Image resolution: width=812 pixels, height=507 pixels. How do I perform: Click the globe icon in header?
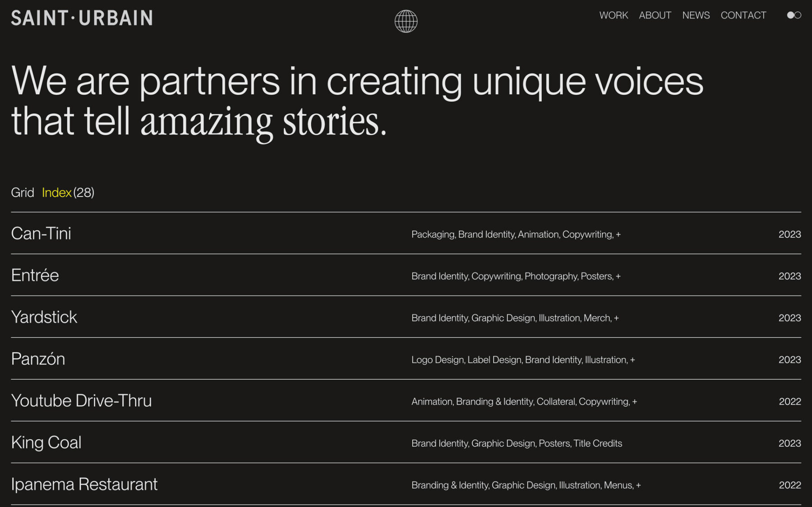point(406,21)
